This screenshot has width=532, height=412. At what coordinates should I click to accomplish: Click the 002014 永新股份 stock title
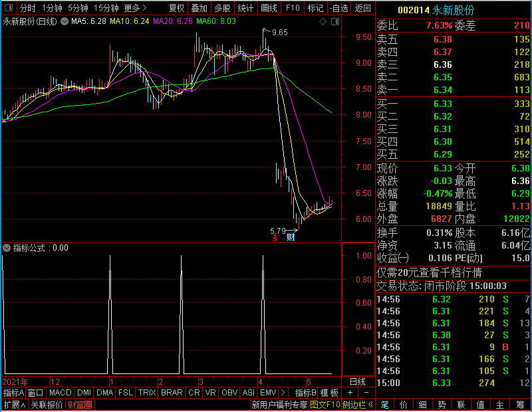[x=436, y=10]
